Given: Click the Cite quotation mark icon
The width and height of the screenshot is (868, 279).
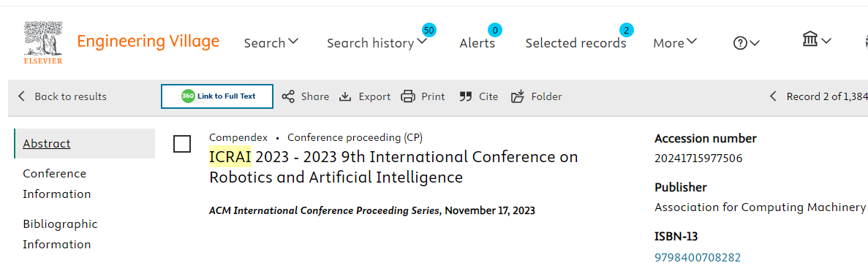Looking at the screenshot, I should coord(466,96).
